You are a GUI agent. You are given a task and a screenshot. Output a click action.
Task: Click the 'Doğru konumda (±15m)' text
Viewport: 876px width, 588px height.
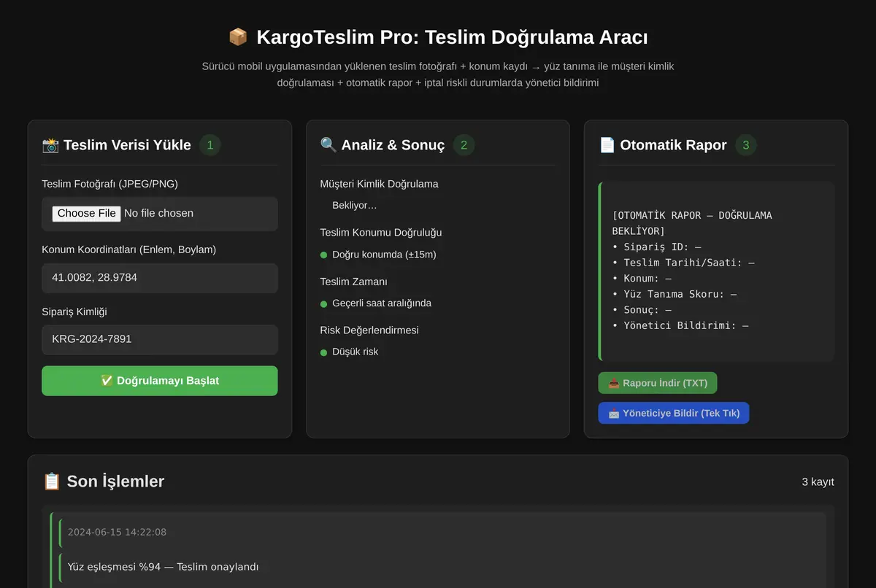(384, 255)
